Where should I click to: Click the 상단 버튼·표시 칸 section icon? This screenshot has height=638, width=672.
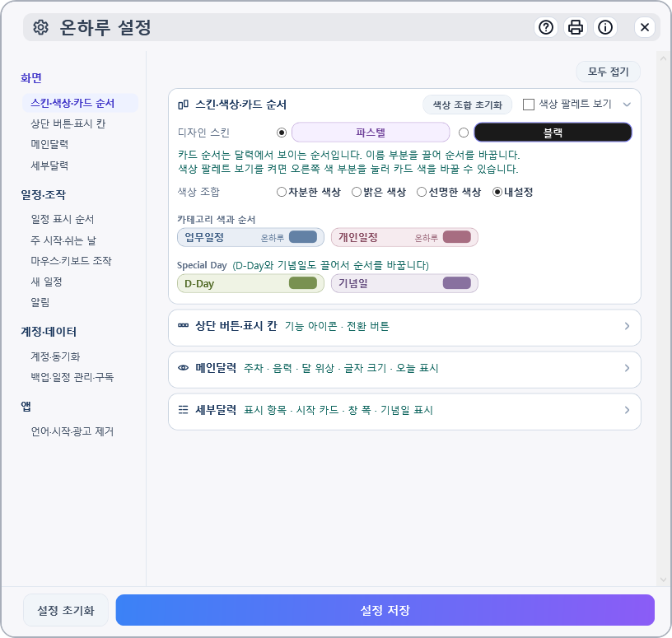click(183, 326)
